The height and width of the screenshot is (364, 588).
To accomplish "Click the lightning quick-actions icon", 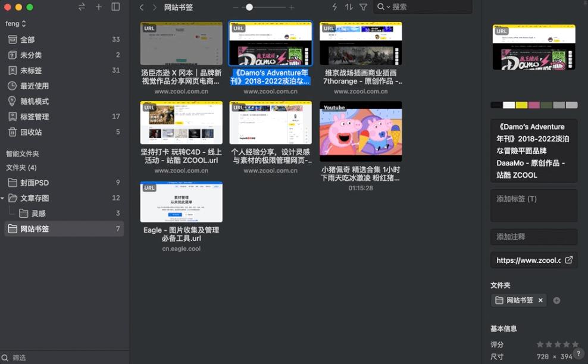I will [334, 7].
